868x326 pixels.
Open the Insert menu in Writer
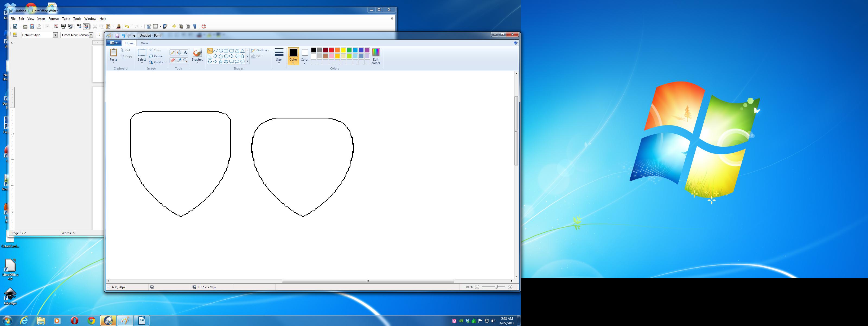tap(41, 19)
